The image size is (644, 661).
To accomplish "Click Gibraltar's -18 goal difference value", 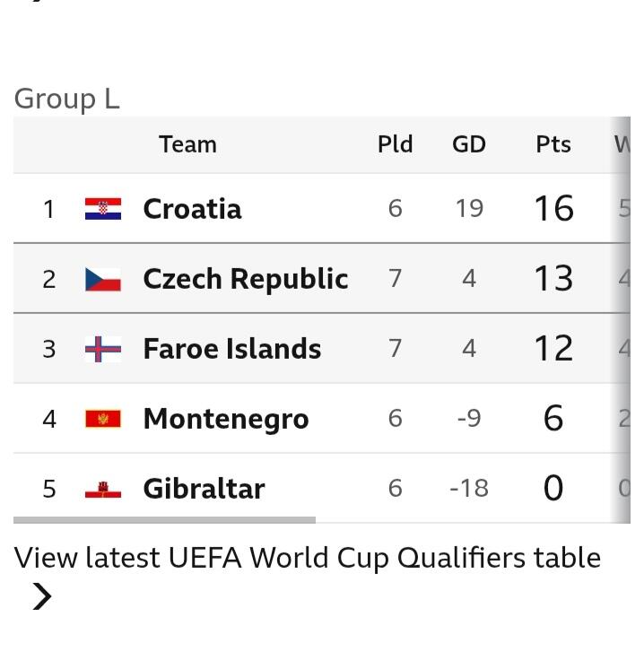I will (x=468, y=489).
